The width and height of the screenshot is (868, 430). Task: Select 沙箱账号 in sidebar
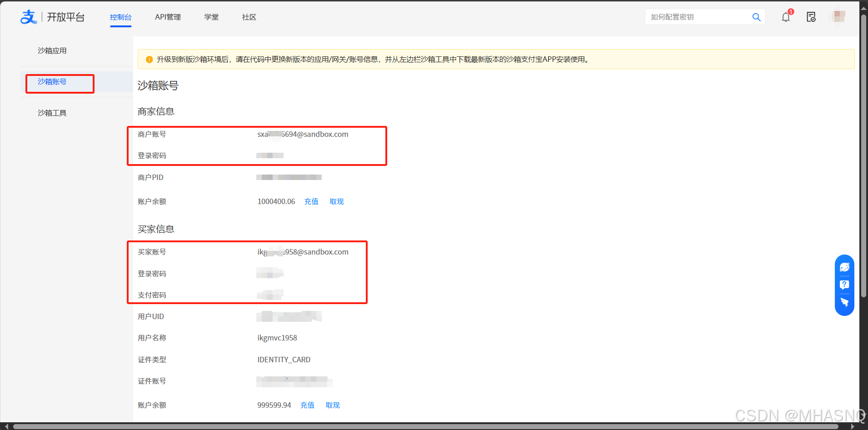coord(52,81)
